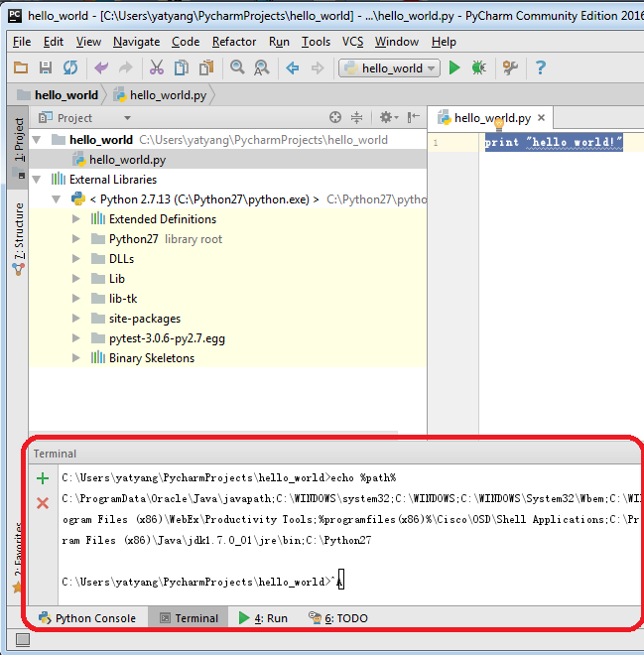The width and height of the screenshot is (644, 655).
Task: Open the File menu
Action: pos(22,42)
